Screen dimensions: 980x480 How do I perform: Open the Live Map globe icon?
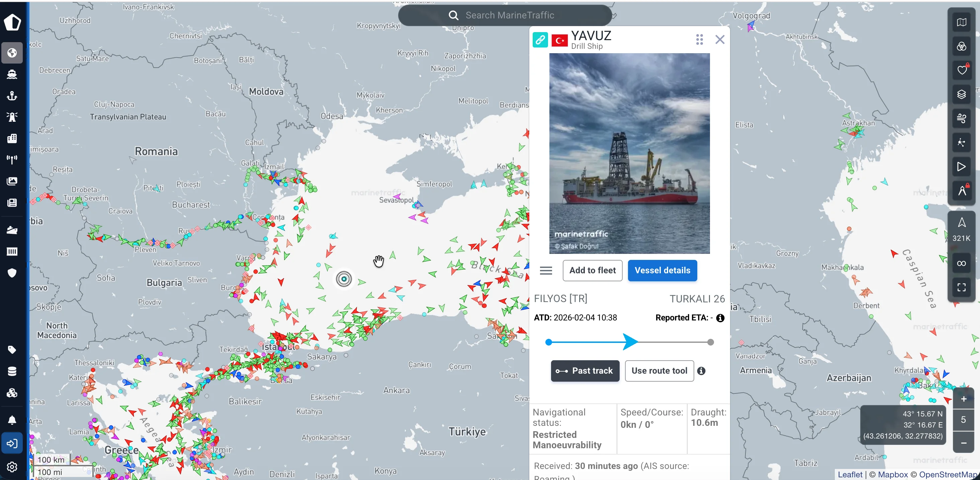12,53
